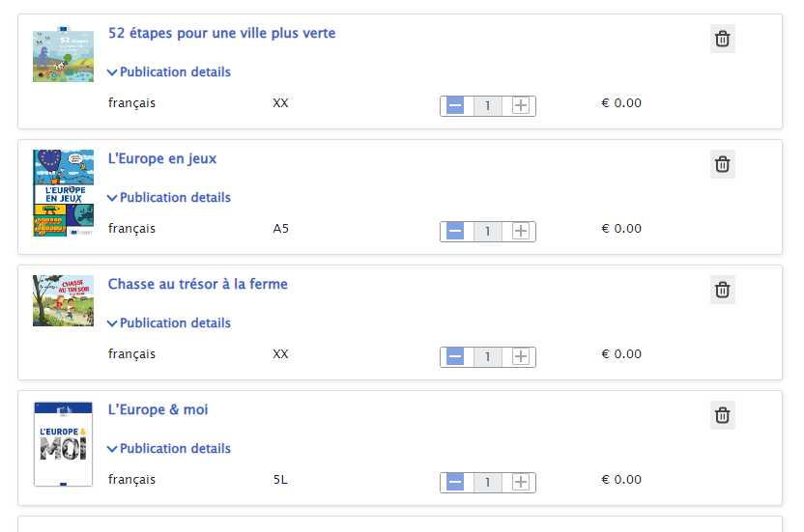Remove L'Europe en jeux with trash icon
This screenshot has width=804, height=532.
coord(723,164)
